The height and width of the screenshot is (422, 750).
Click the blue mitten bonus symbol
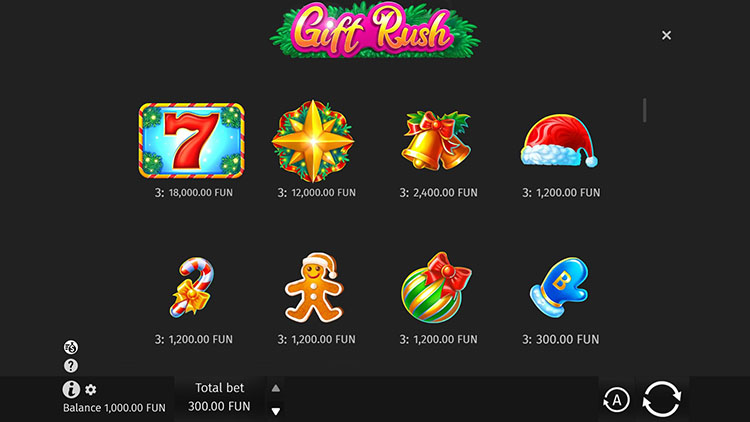[x=559, y=287]
